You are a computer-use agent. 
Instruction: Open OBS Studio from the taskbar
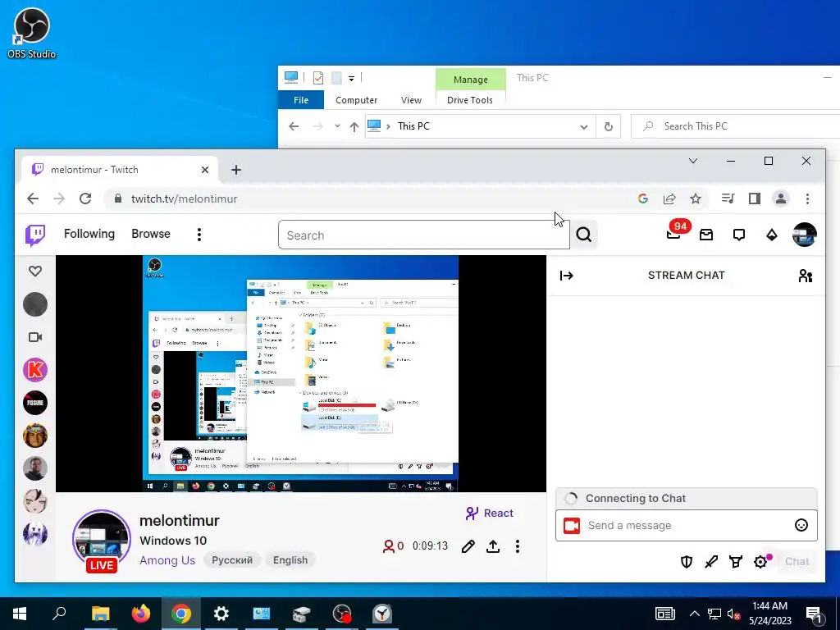(342, 614)
